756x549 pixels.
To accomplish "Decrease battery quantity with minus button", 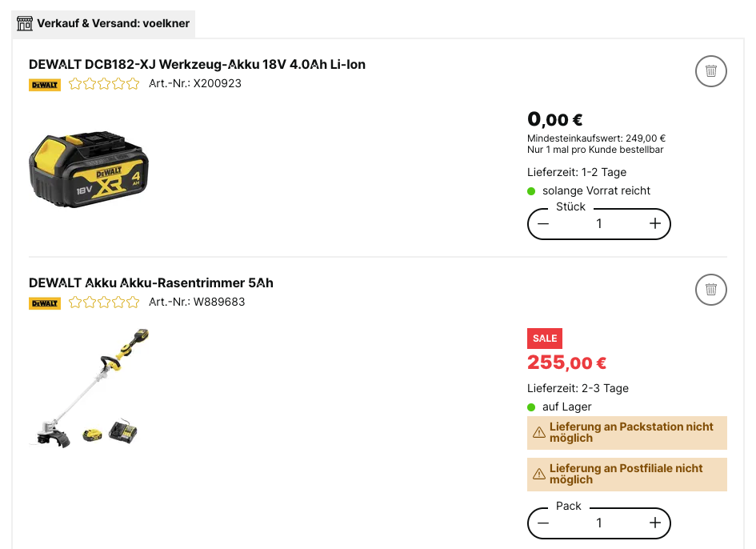I will click(x=544, y=224).
